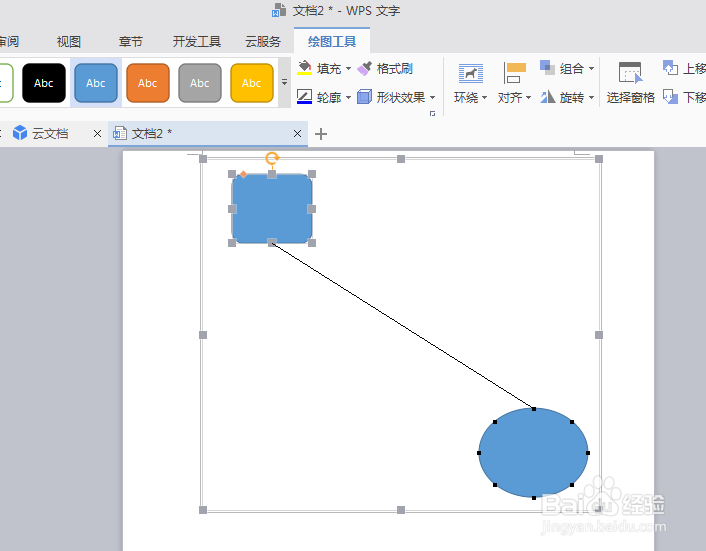Open the Align (对齐) dropdown arrow
This screenshot has height=551, width=706.
[x=528, y=97]
